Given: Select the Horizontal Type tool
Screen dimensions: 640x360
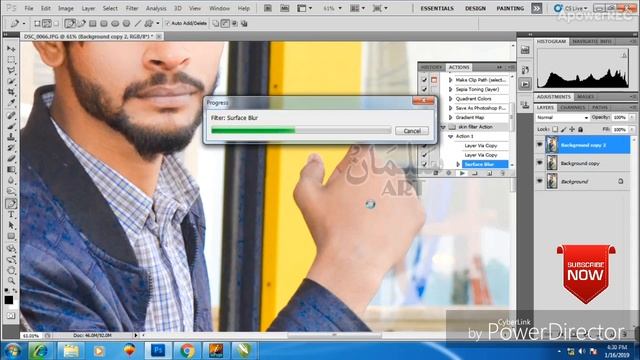Looking at the screenshot, I should [11, 214].
